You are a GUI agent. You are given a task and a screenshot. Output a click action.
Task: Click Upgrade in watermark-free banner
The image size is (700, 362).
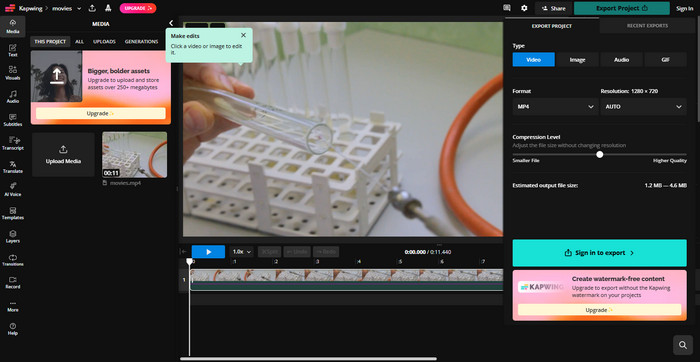click(x=600, y=310)
